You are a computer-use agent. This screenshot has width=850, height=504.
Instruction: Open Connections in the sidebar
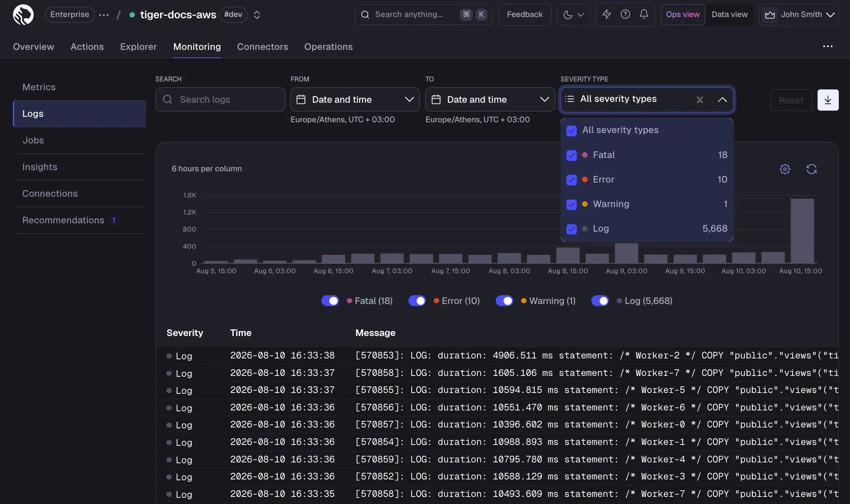[x=80, y=193]
